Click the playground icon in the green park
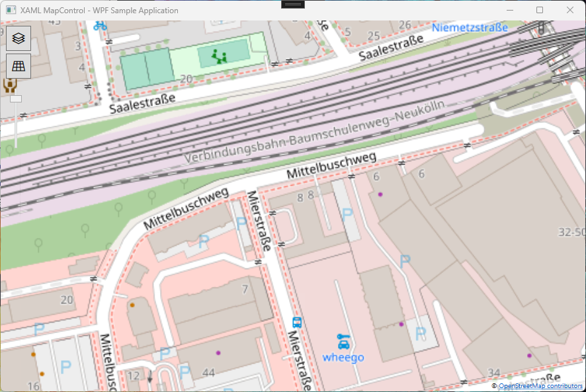Viewport: 586px width, 392px height. pos(218,56)
